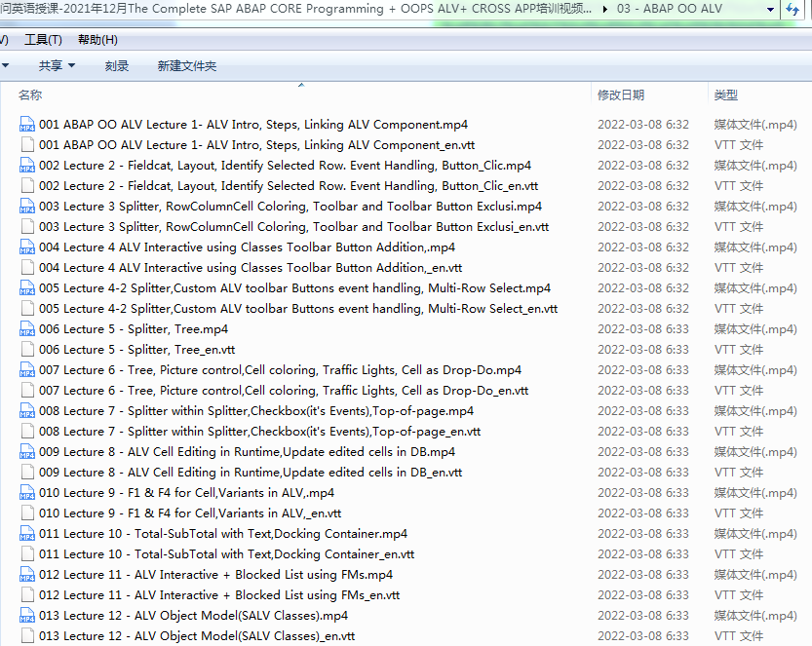
Task: Click type cell 媒体文件(.mp4) of 009 Lecture 8 row
Action: point(755,451)
